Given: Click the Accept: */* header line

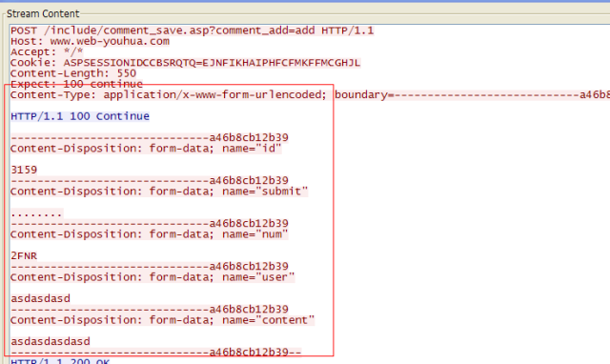Looking at the screenshot, I should (x=47, y=51).
